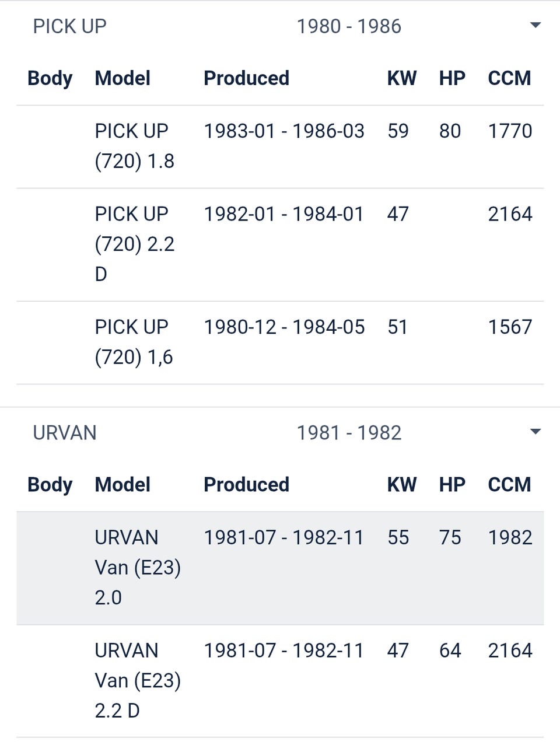The height and width of the screenshot is (745, 560).
Task: Open the PICK UP (720) 2.2 D model
Action: coord(135,244)
